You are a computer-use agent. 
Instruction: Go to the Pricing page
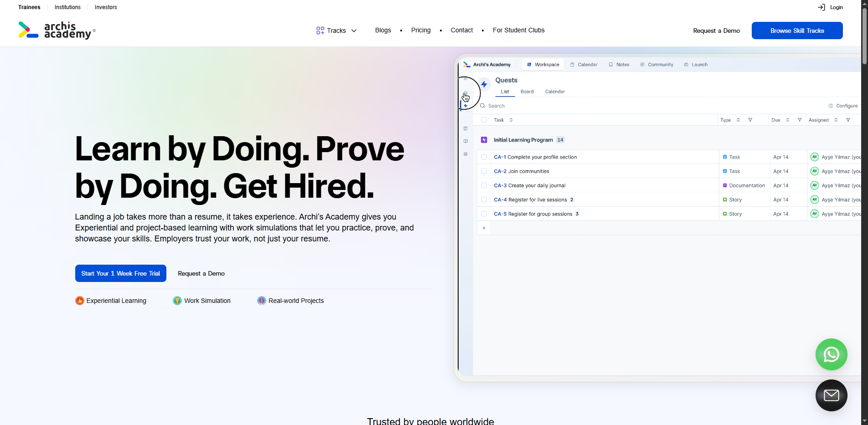[421, 30]
